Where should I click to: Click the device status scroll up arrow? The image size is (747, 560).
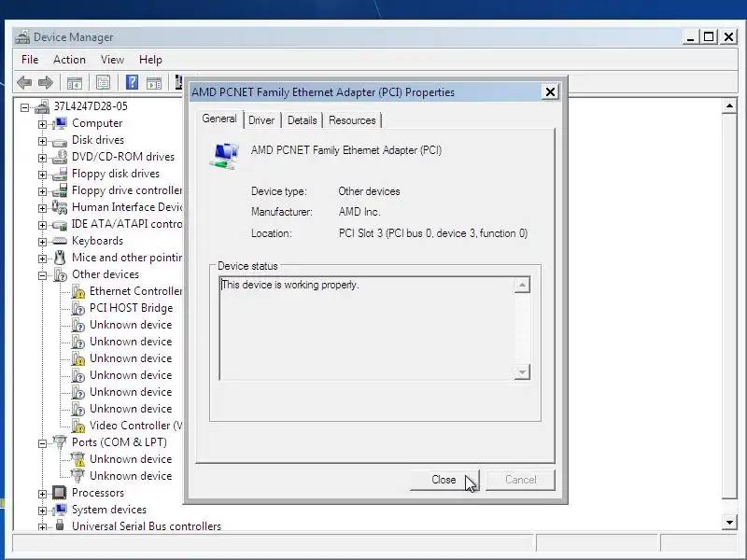tap(522, 286)
